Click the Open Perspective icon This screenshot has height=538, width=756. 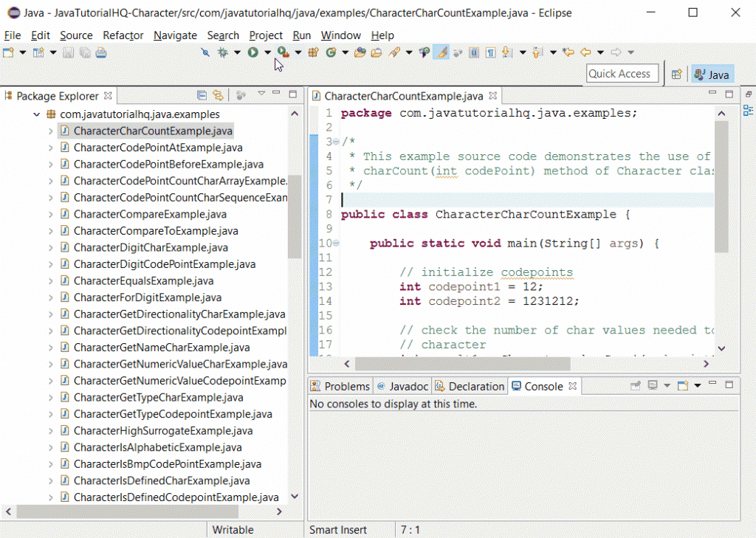tap(677, 75)
